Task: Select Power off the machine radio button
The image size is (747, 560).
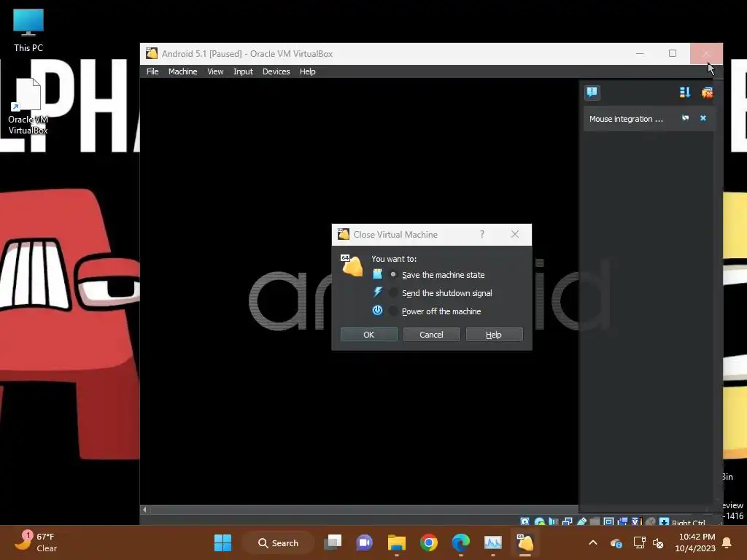Action: 393,311
